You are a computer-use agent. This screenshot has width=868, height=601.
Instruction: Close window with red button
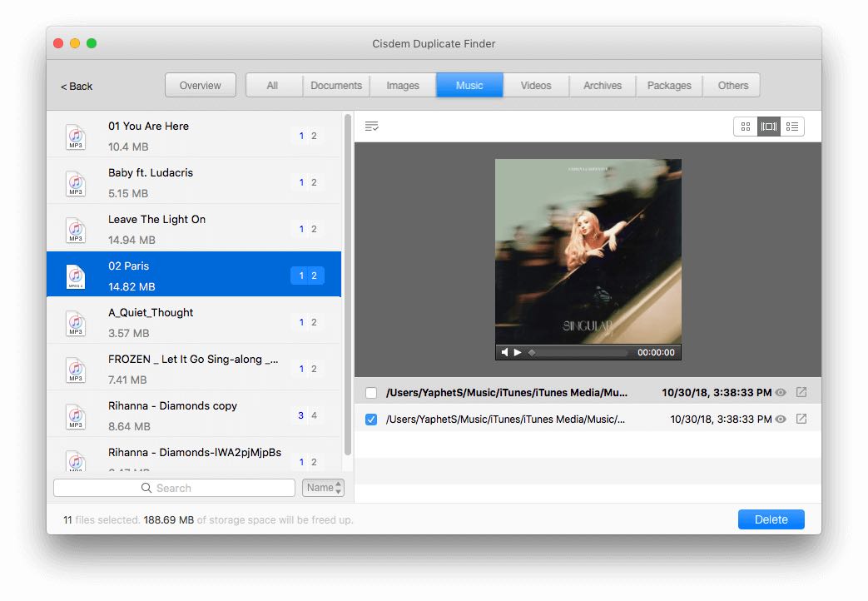tap(58, 43)
